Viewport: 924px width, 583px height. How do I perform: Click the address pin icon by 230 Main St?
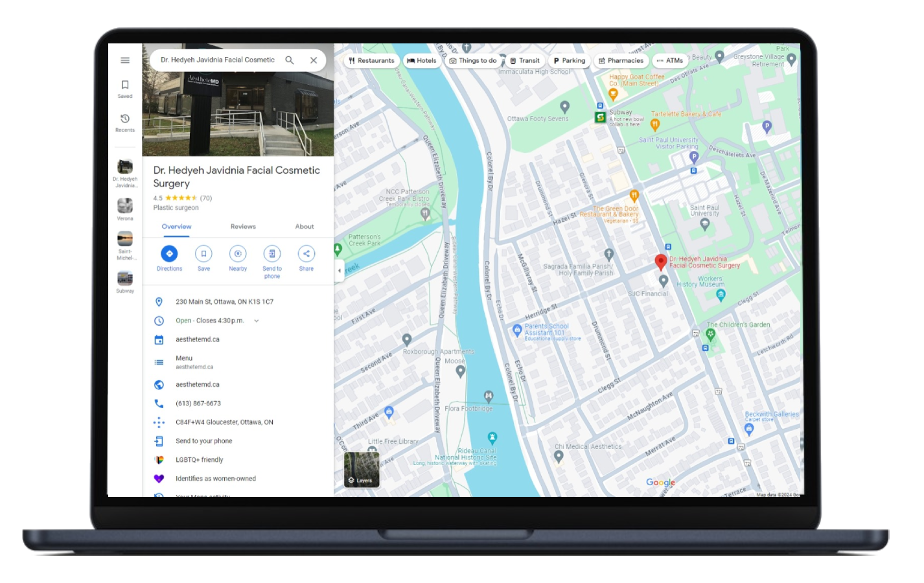(159, 302)
